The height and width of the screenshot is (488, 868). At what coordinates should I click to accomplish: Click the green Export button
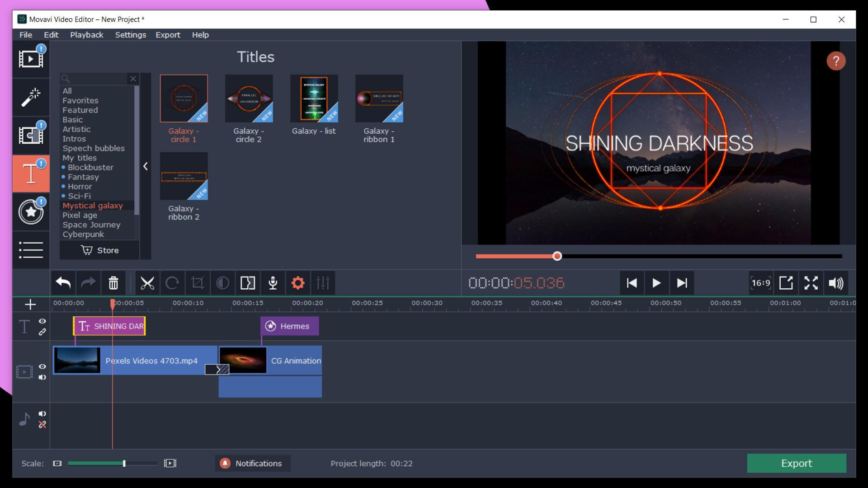(796, 463)
